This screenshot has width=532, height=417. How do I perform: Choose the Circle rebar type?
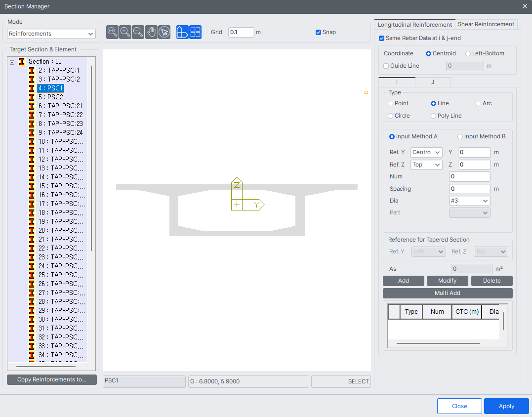(x=391, y=116)
